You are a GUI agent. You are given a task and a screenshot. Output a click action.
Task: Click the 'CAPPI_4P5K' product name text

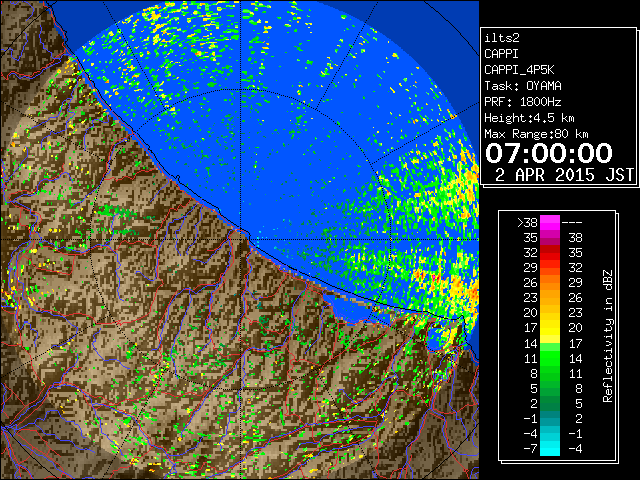click(x=519, y=70)
